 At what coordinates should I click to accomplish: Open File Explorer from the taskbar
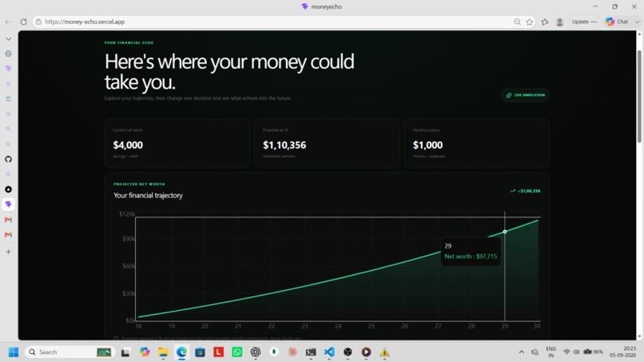click(163, 352)
